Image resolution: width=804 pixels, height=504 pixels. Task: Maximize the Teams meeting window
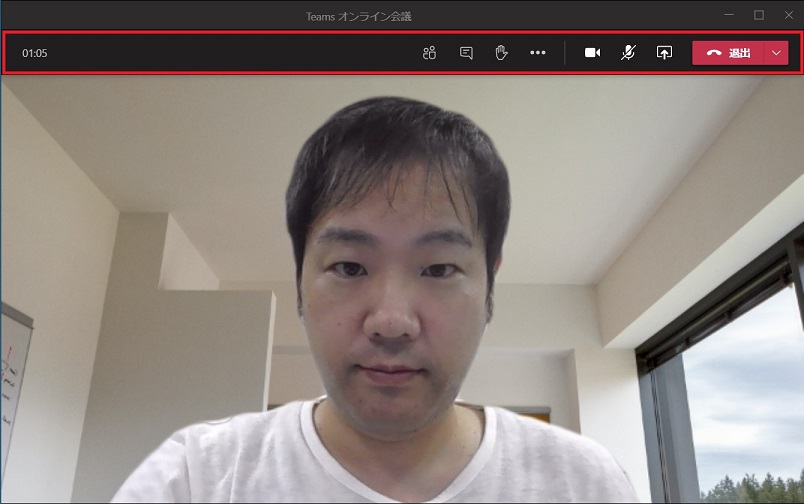[759, 15]
